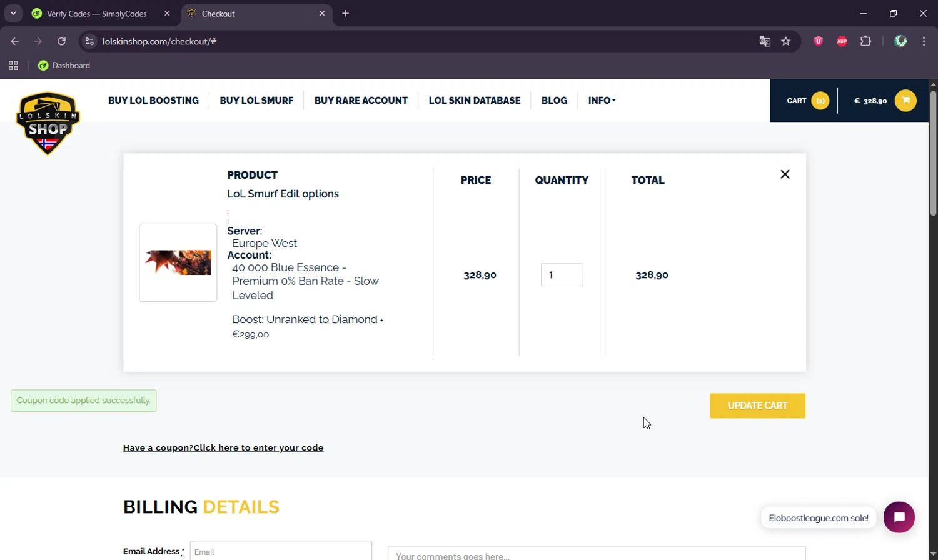This screenshot has width=938, height=560.
Task: Click the Email address input field
Action: (281, 551)
